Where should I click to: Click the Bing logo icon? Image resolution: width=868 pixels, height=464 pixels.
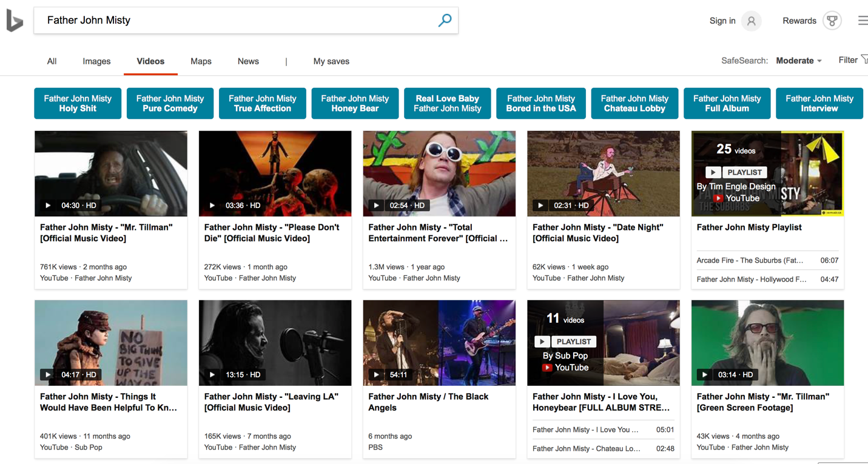(15, 21)
